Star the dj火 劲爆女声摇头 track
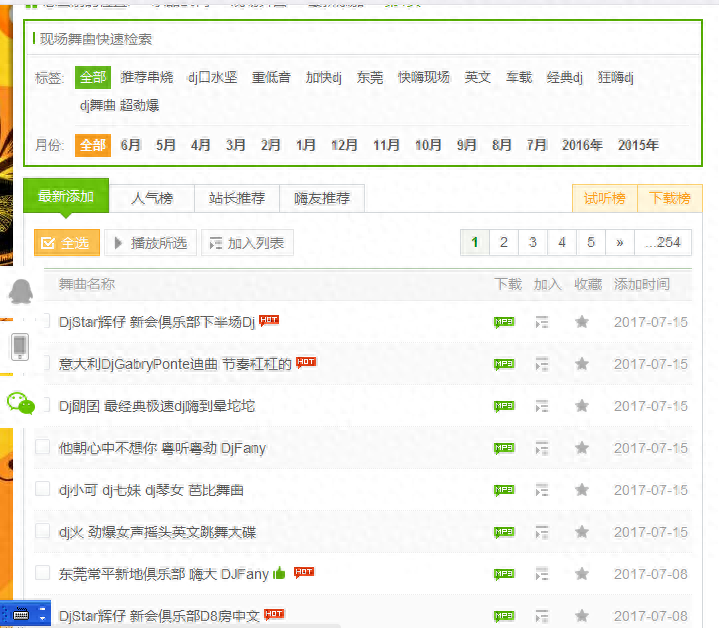The height and width of the screenshot is (628, 719). [582, 532]
